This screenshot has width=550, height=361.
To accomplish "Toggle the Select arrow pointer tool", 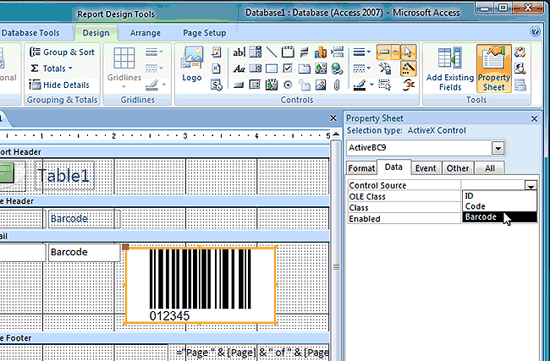I will tap(408, 52).
